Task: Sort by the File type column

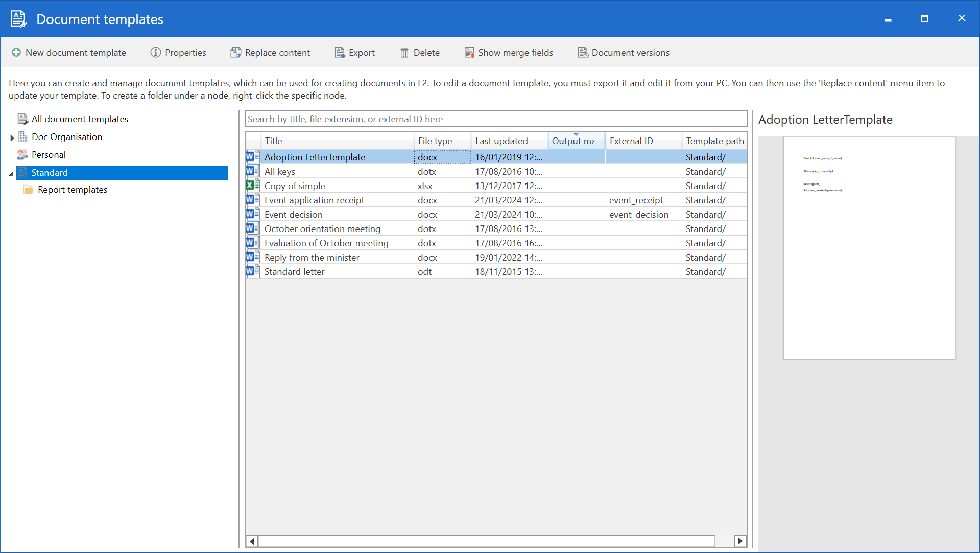Action: pos(442,141)
